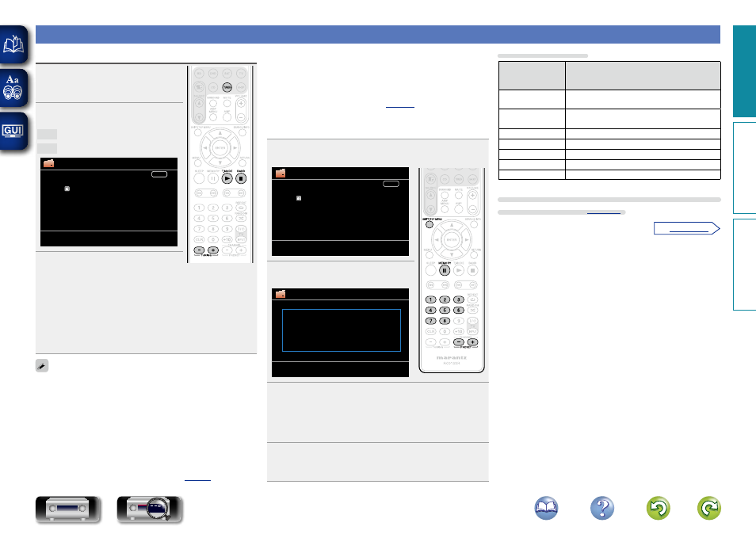Click the pencil note icon
Viewport: 756px width, 534px height.
coord(42,366)
